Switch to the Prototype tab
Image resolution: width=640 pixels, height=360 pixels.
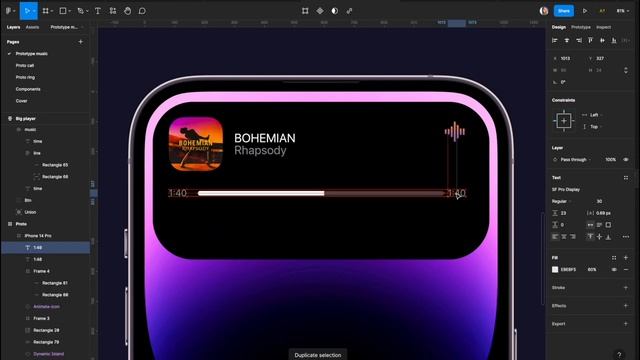pos(581,27)
